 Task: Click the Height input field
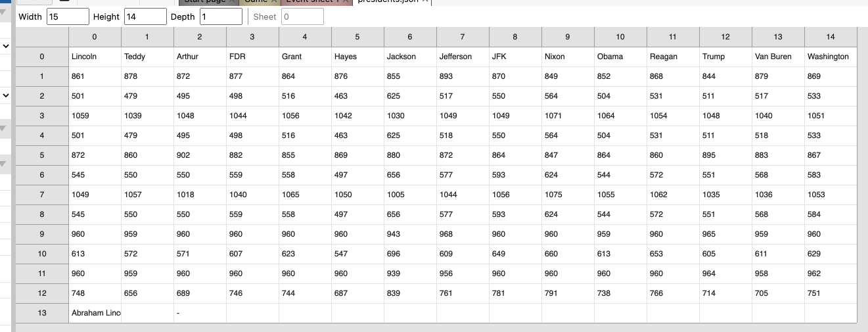click(x=145, y=16)
